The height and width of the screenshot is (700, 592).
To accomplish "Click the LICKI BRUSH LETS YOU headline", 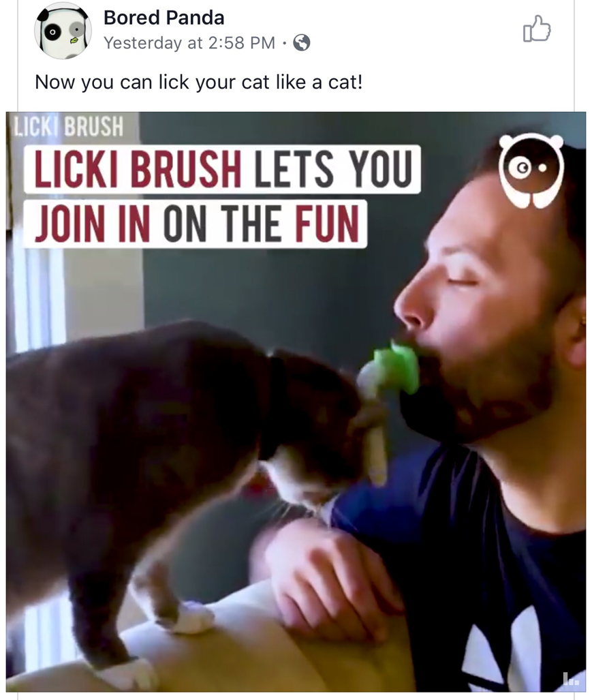I will click(222, 169).
